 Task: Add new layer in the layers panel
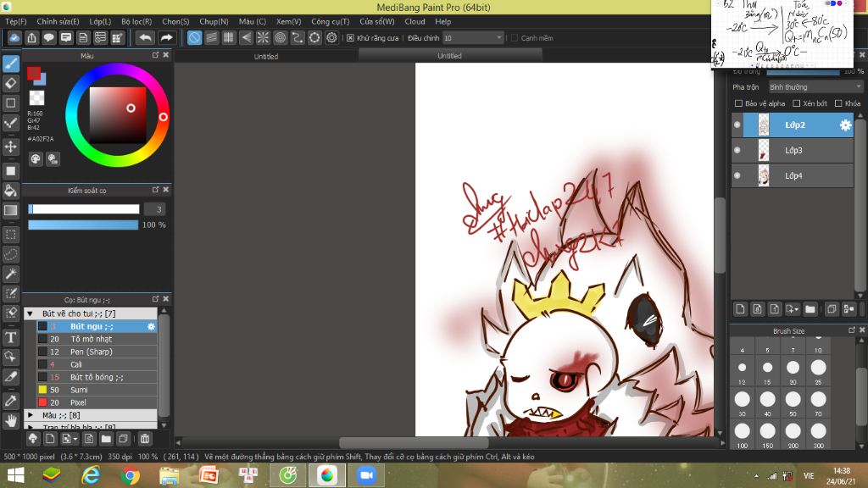740,309
